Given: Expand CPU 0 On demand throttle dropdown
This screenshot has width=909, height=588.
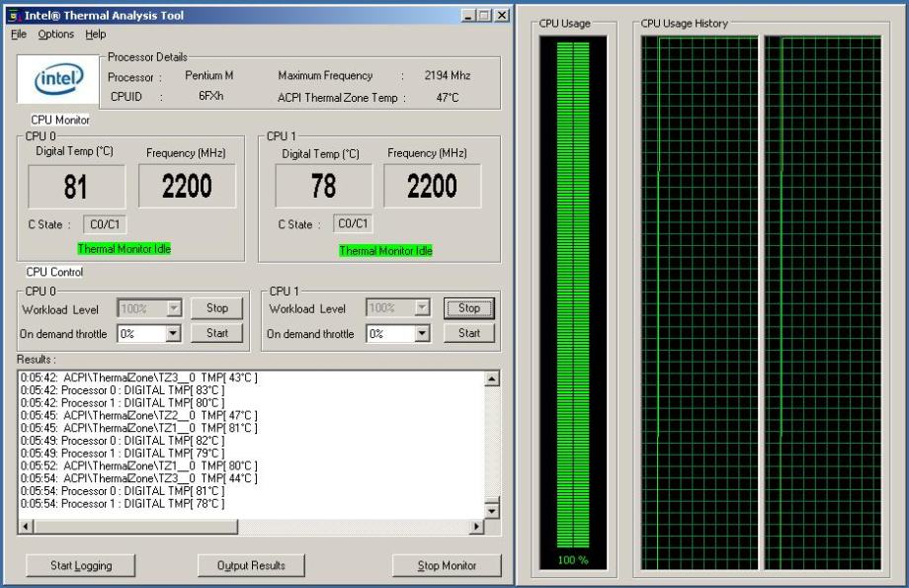Looking at the screenshot, I should (174, 334).
